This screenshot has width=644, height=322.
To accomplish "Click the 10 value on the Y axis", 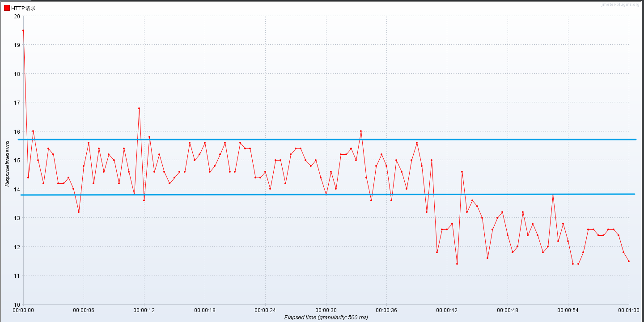I will [17, 304].
